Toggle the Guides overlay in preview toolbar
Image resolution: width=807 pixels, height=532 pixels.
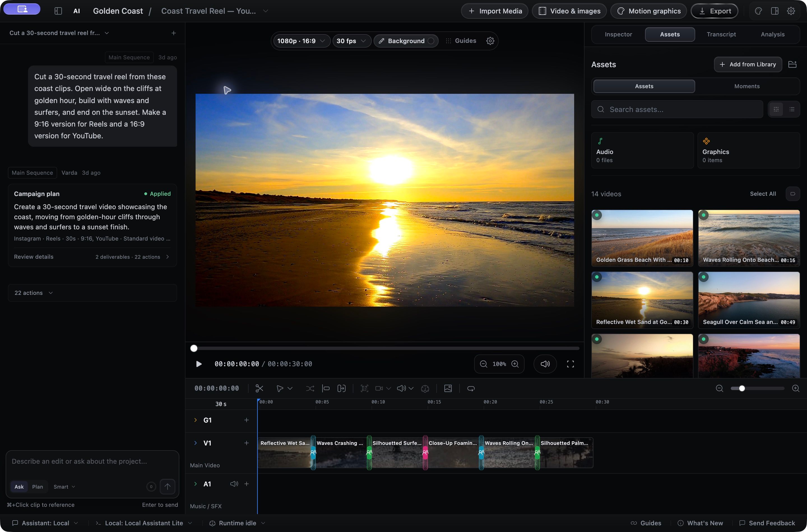[461, 41]
